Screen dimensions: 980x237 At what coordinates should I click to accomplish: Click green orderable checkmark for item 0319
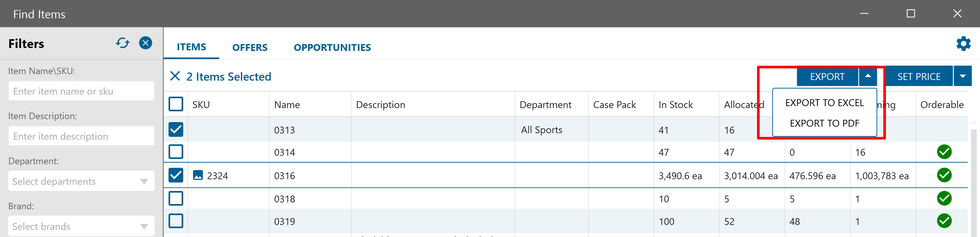(x=944, y=221)
